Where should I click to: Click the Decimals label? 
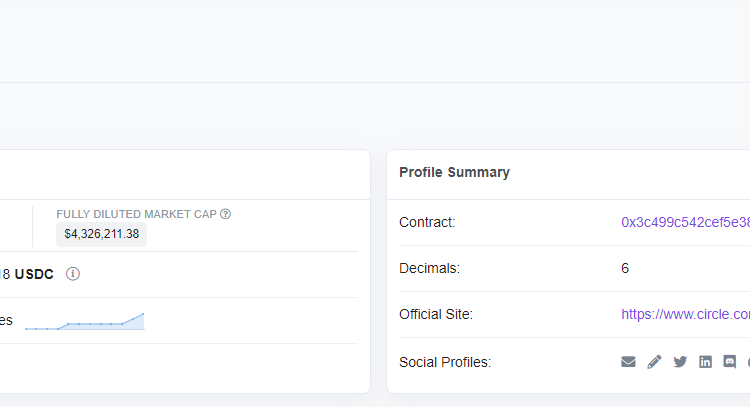430,268
